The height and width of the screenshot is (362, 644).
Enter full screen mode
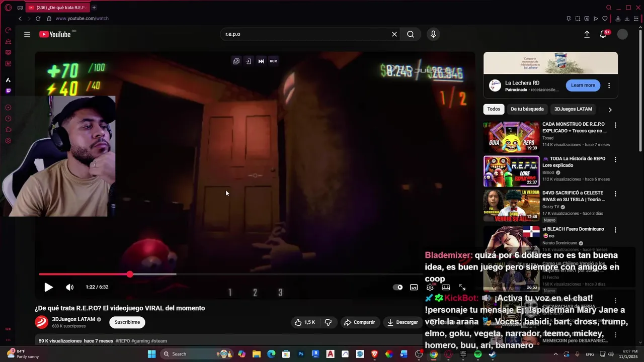(x=462, y=287)
